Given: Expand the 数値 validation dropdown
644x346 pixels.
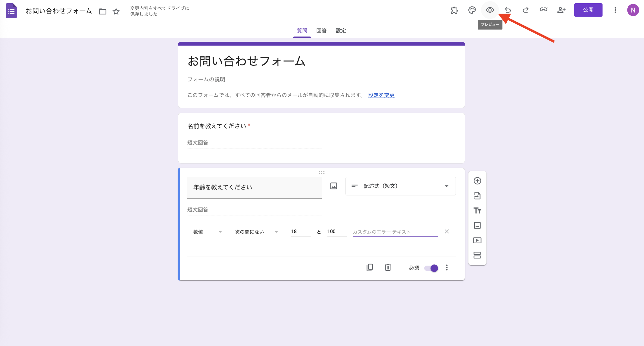Looking at the screenshot, I should 208,232.
